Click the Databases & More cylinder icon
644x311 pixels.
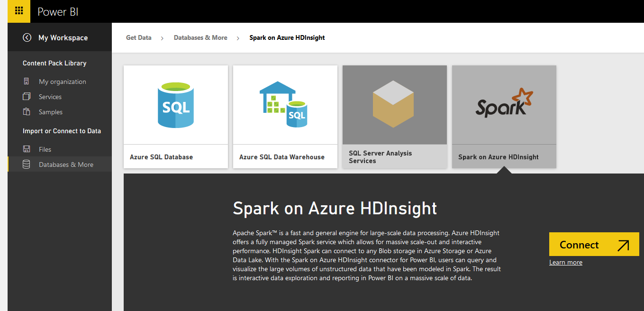(x=27, y=165)
